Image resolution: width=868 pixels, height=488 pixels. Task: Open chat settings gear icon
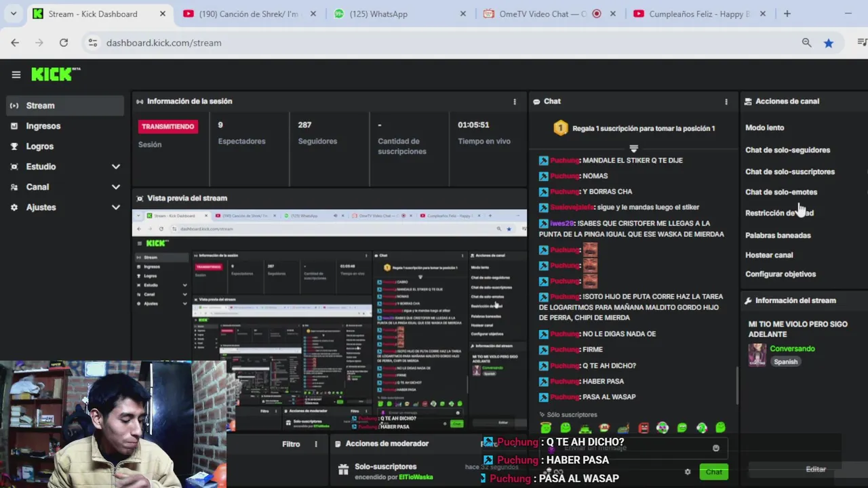point(688,472)
